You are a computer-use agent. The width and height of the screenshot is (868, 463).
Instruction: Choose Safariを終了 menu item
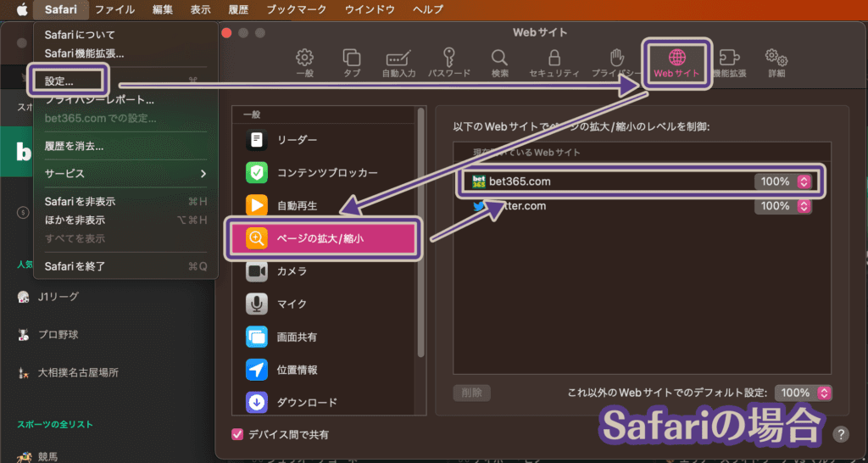click(x=125, y=266)
